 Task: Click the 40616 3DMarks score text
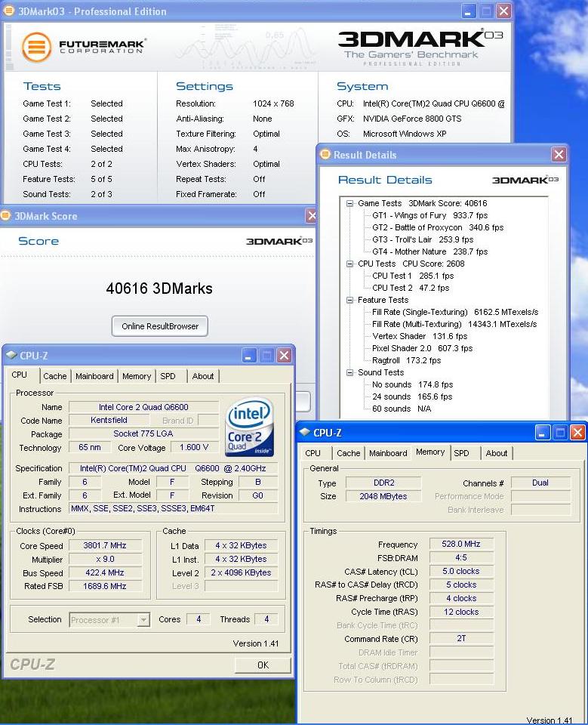click(159, 288)
